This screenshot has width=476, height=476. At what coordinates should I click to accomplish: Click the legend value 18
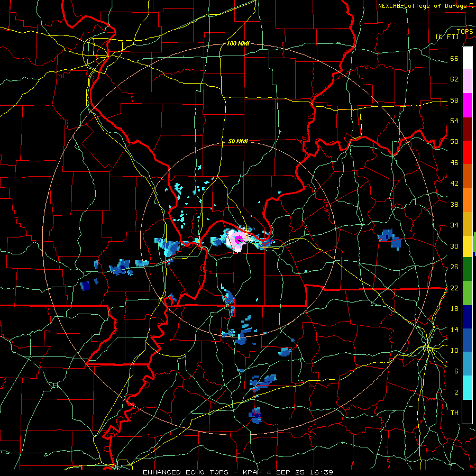click(454, 309)
